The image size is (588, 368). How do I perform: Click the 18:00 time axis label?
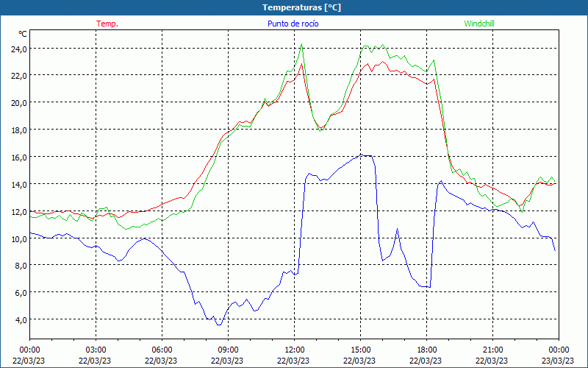point(427,350)
